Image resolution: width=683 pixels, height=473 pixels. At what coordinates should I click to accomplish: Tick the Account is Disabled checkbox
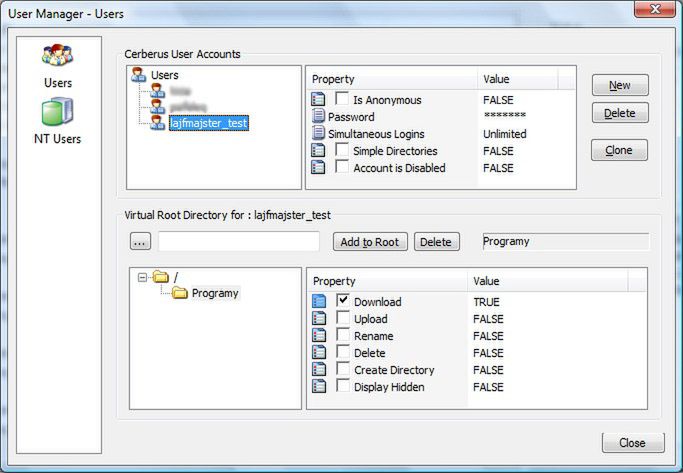(x=342, y=166)
